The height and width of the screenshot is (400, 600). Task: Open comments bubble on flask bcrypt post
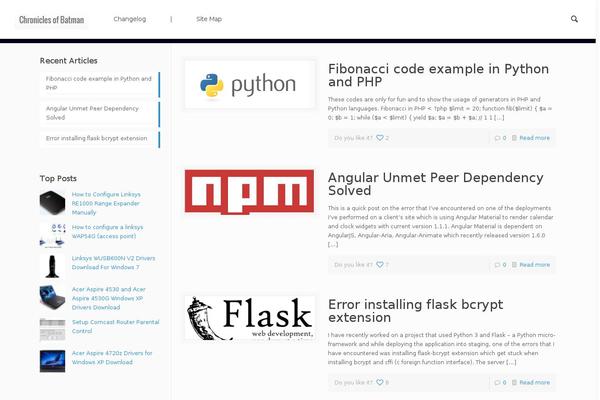click(x=497, y=382)
